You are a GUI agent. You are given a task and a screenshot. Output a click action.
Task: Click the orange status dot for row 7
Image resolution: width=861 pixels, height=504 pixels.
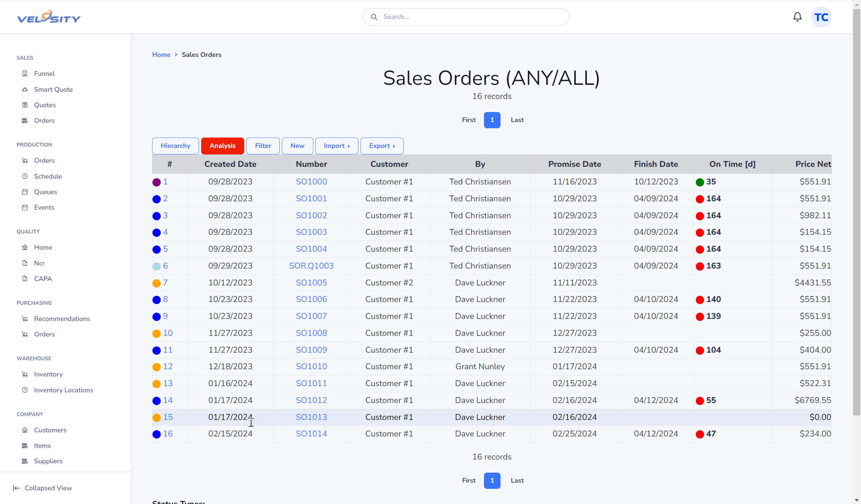pos(157,283)
